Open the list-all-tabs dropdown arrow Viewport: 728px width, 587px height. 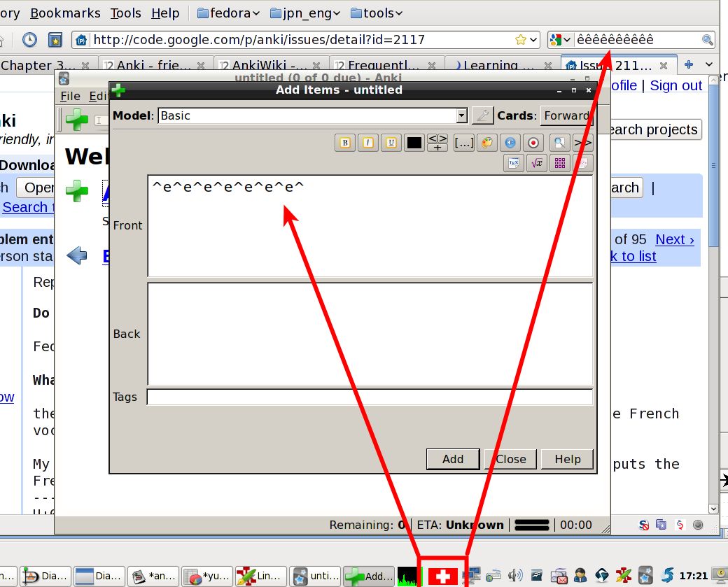(x=709, y=64)
